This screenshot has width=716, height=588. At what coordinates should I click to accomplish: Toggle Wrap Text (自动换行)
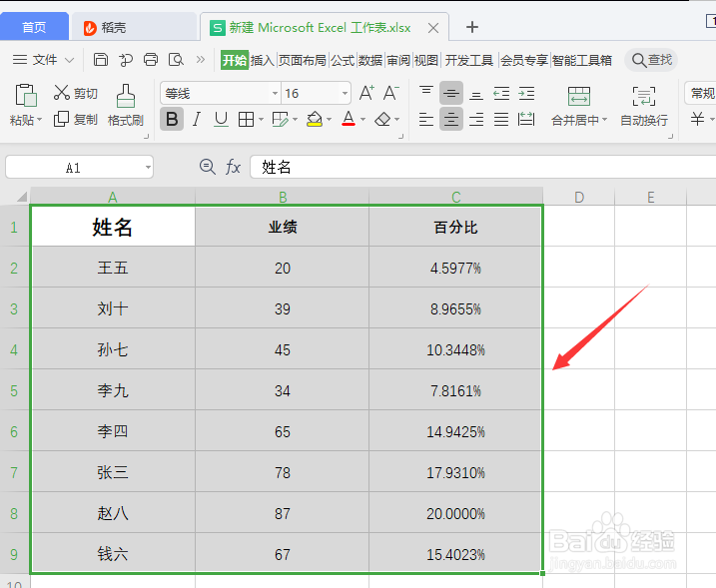pos(644,106)
